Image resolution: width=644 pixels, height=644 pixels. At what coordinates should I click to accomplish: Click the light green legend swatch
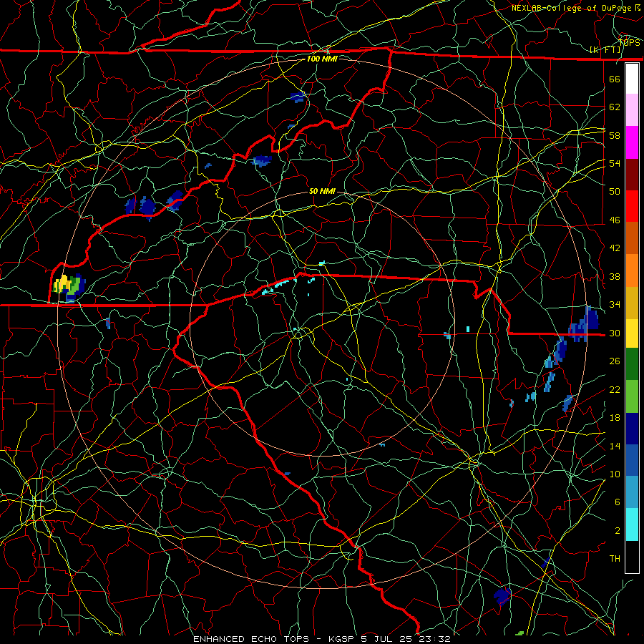click(632, 396)
